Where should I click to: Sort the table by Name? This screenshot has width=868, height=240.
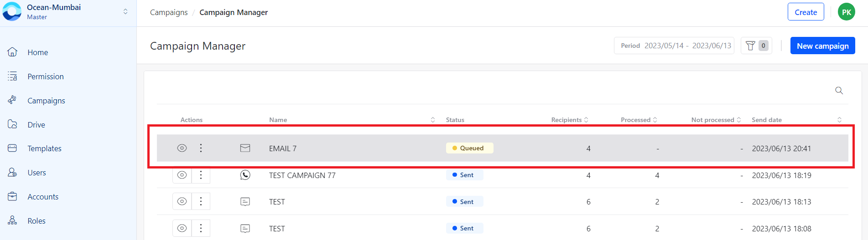[x=433, y=120]
